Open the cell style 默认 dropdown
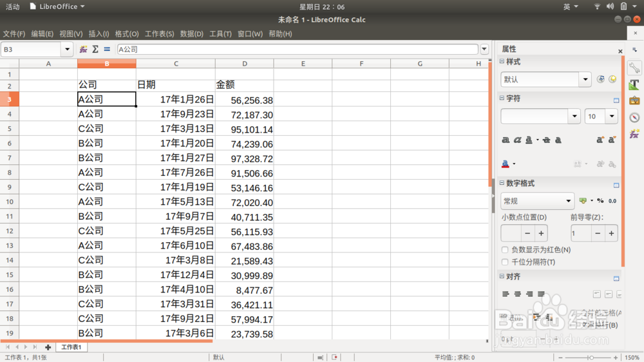Screen dimensions: 644x362 (585, 79)
